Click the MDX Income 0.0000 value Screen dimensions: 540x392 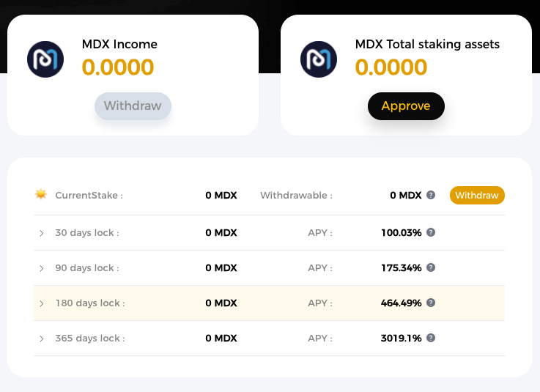pos(118,67)
